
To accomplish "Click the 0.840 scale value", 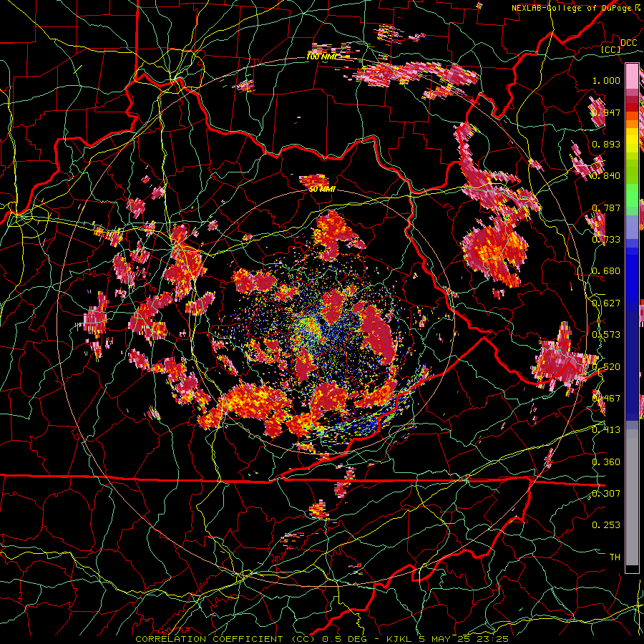I will click(x=606, y=176).
